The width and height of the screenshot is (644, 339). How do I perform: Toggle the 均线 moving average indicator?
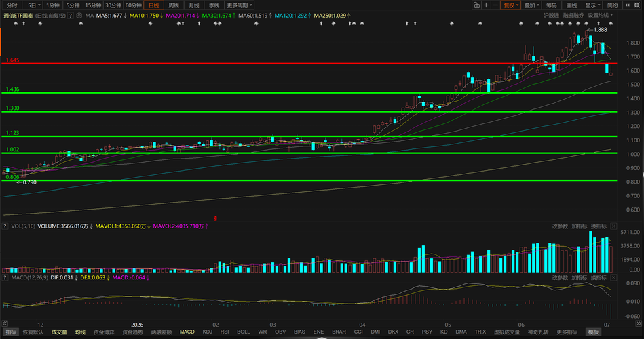[80, 332]
